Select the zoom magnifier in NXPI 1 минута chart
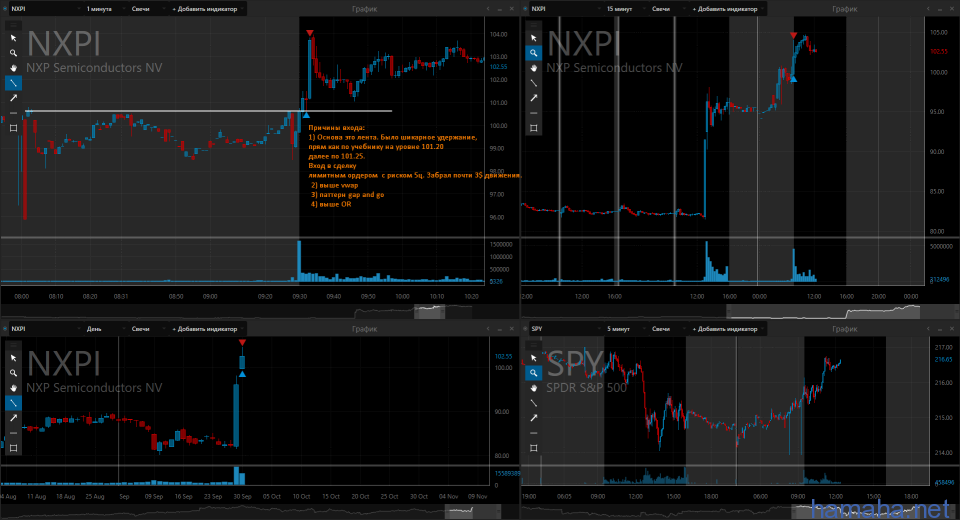Screen dimensions: 960x520 (13, 53)
